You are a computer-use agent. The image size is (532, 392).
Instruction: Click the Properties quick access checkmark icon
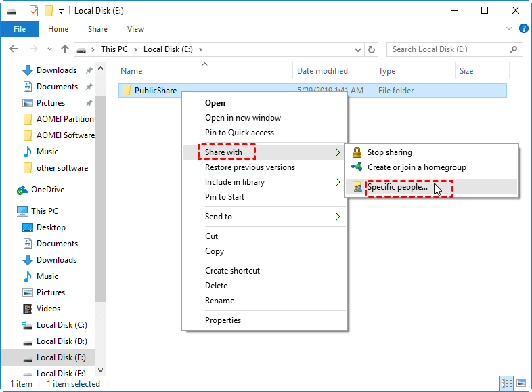click(34, 11)
